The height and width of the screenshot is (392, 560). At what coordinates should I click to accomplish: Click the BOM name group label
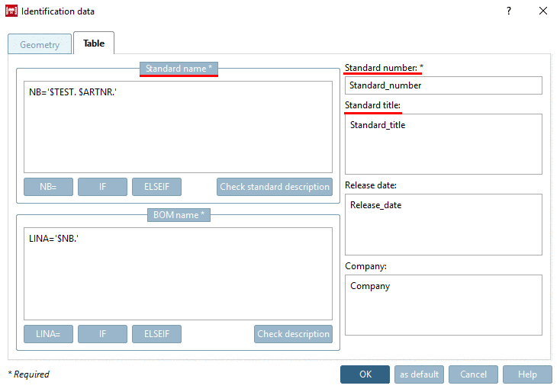[179, 215]
